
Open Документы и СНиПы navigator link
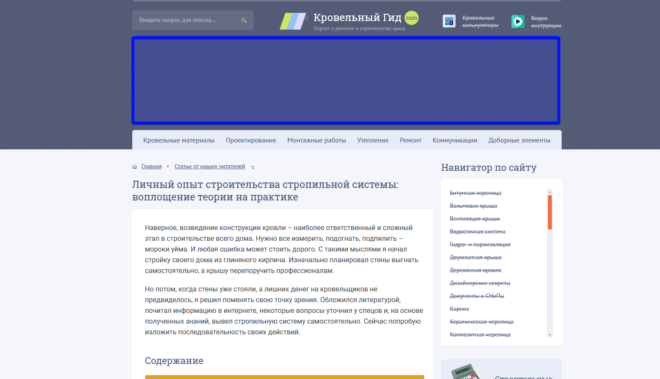tap(476, 296)
